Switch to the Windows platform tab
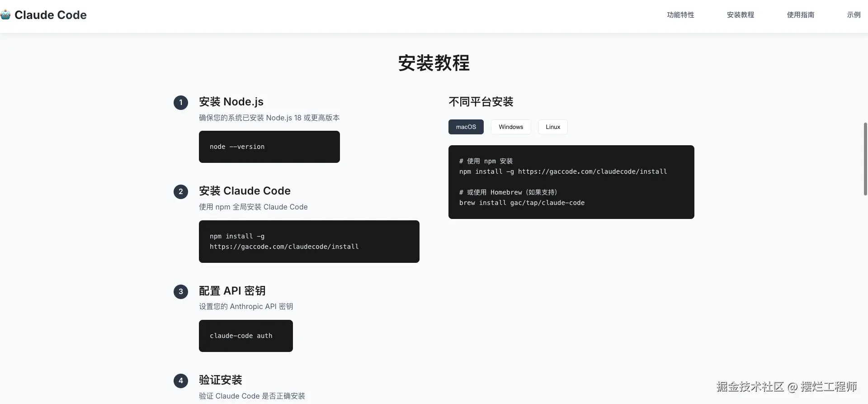The height and width of the screenshot is (404, 868). point(511,127)
